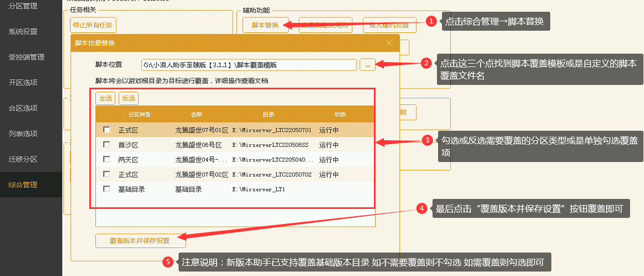Select the 基础目录 checkbox
Viewport: 644px width, 276px height.
(x=107, y=189)
